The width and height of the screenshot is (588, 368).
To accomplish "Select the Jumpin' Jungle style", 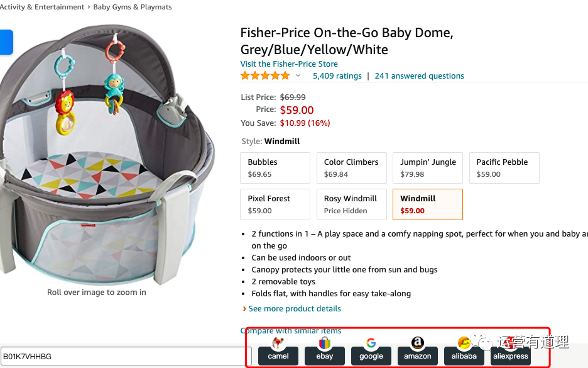I will 428,168.
